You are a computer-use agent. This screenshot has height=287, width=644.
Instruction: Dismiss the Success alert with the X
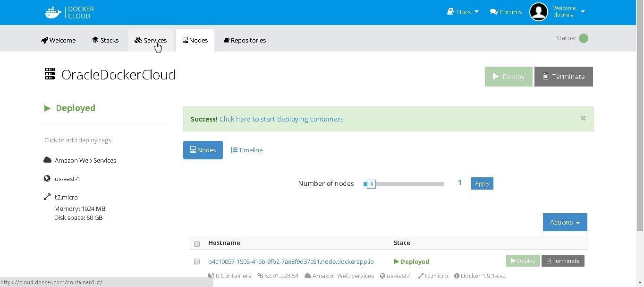click(x=583, y=118)
